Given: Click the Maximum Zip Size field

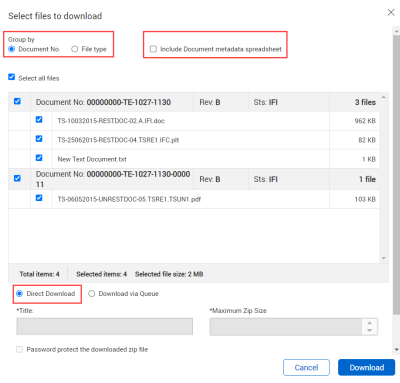Looking at the screenshot, I should tap(286, 327).
